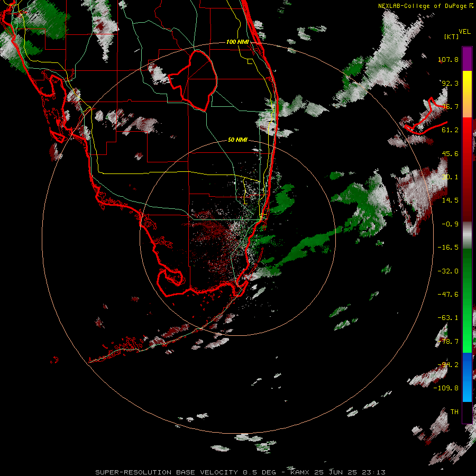Viewport: 476px width, 476px height.
Task: Select the 107.8 value on velocity scale
Action: point(448,59)
